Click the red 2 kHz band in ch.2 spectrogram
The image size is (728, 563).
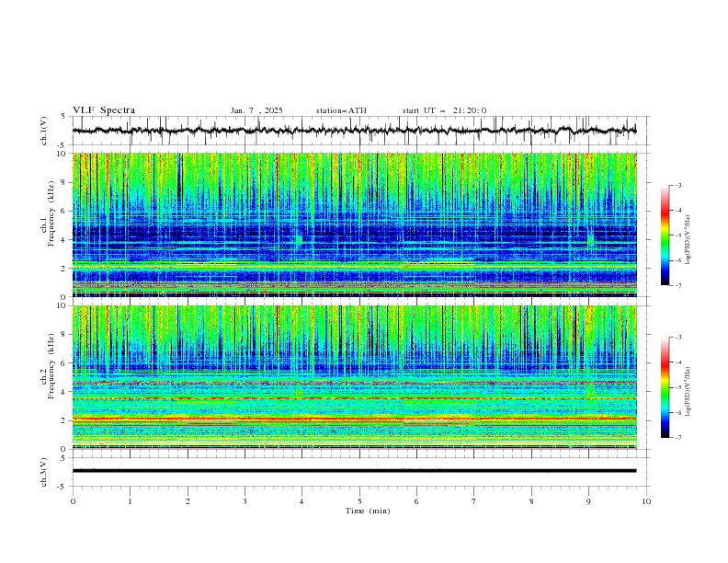(354, 419)
